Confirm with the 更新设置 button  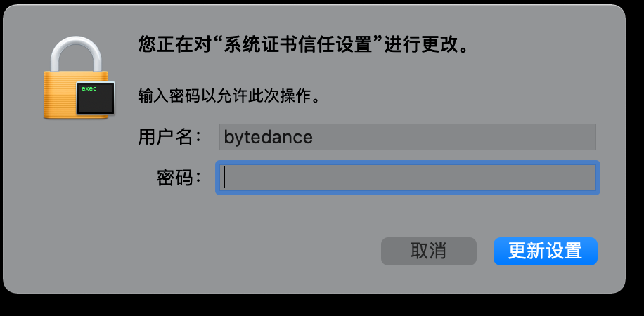pyautogui.click(x=546, y=251)
